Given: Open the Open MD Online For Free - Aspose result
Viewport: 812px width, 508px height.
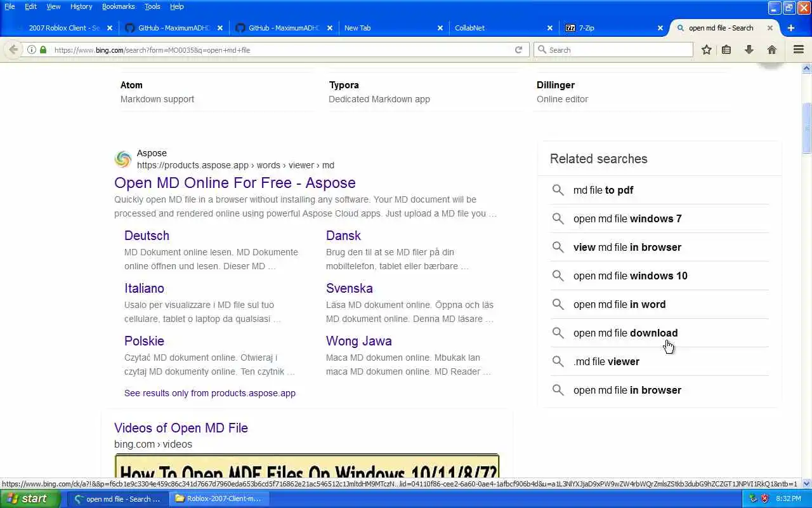Looking at the screenshot, I should pyautogui.click(x=235, y=183).
